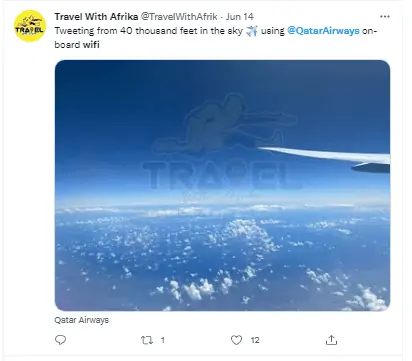Screen dimensions: 412x361
Task: Click the retweet count number 1
Action: 163,340
